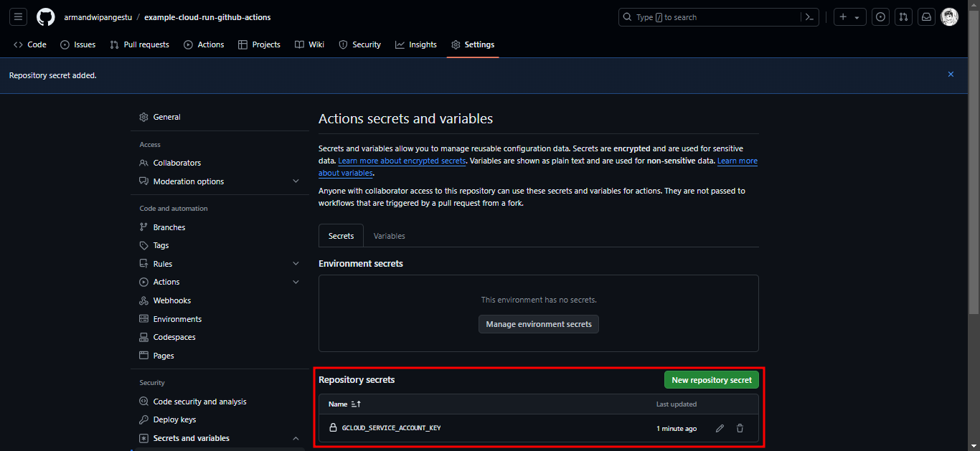Expand the Actions sidebar chevron
980x451 pixels.
(296, 282)
